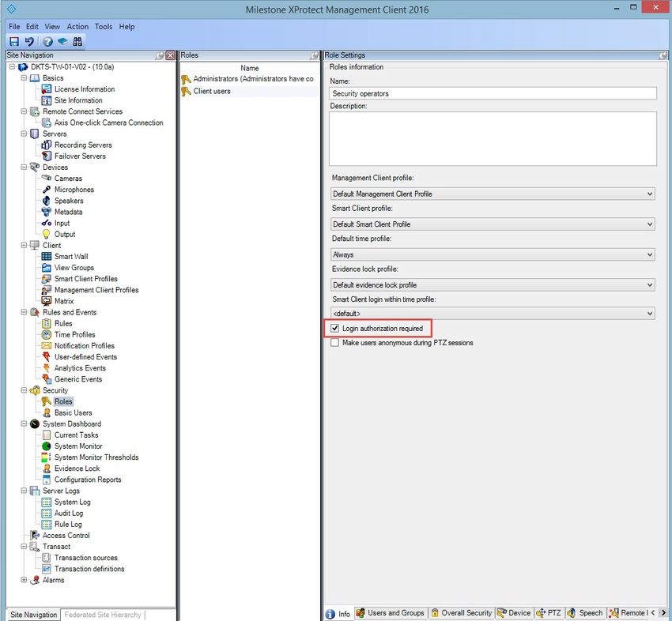
Task: Switch to the Speech tab
Action: click(585, 613)
